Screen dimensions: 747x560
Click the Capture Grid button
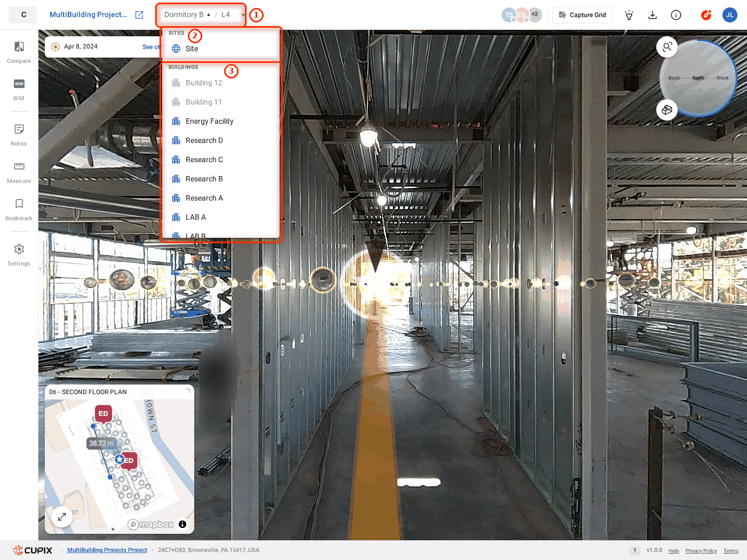582,15
